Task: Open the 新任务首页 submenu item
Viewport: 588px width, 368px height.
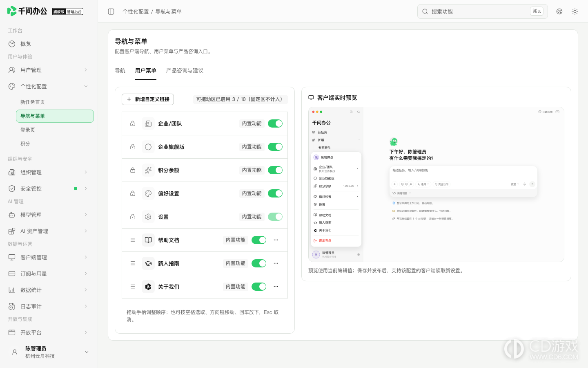Action: coord(55,102)
